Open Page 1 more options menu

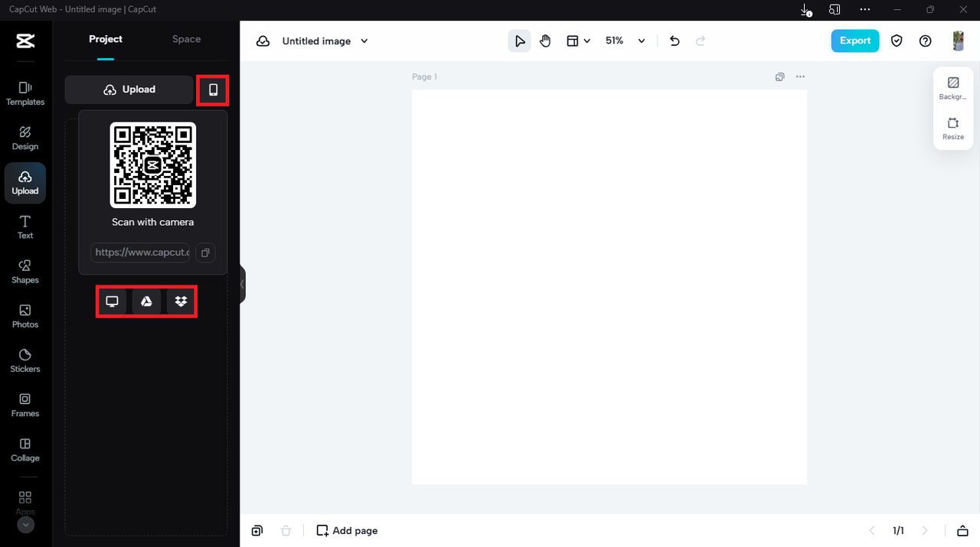pyautogui.click(x=800, y=77)
